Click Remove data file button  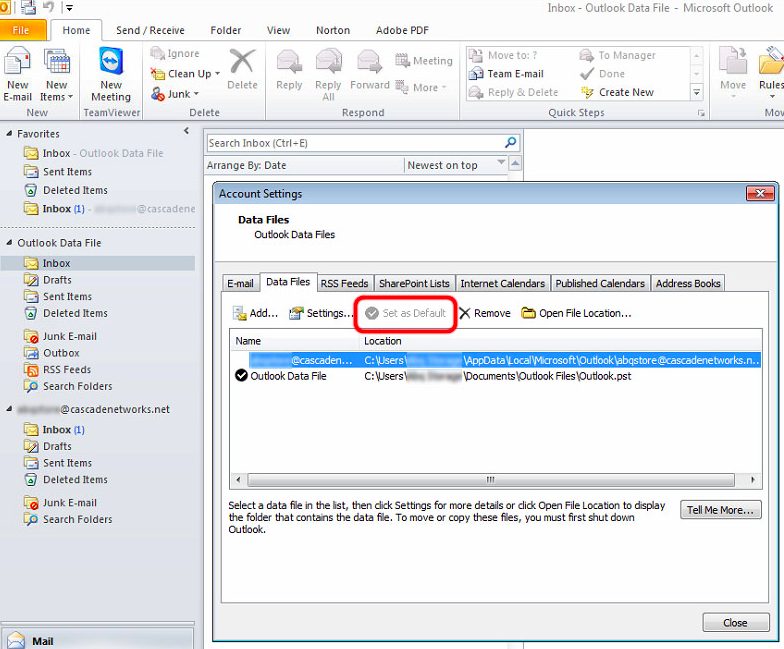(x=485, y=313)
